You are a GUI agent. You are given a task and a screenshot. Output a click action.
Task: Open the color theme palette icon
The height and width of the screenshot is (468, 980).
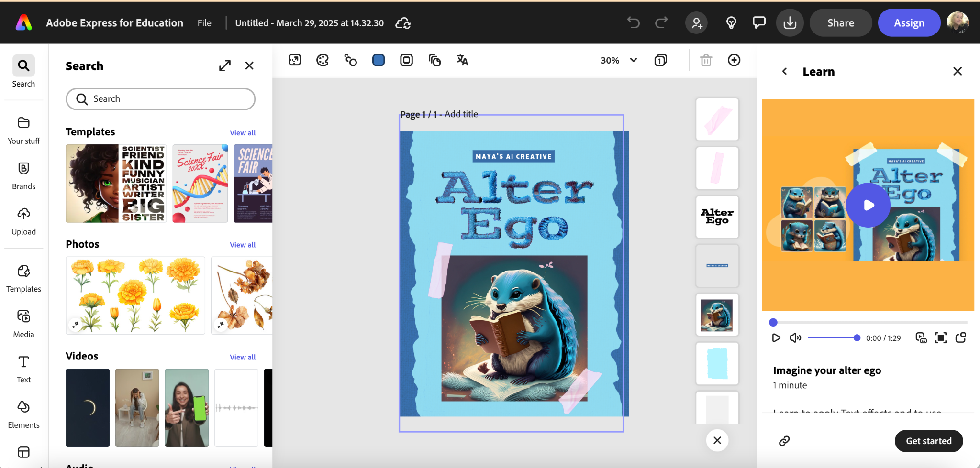point(323,60)
